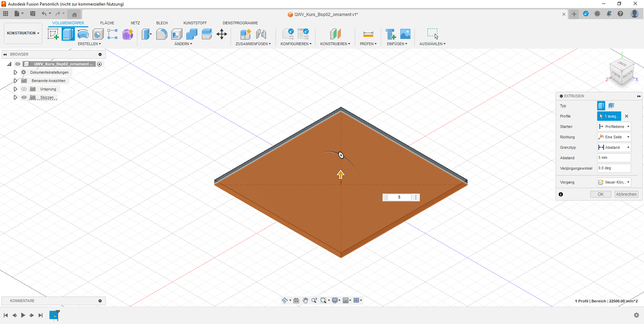Open the Vorgang 'Neuer Körper' dropdown
Screen dimensions: 644x324
point(614,182)
